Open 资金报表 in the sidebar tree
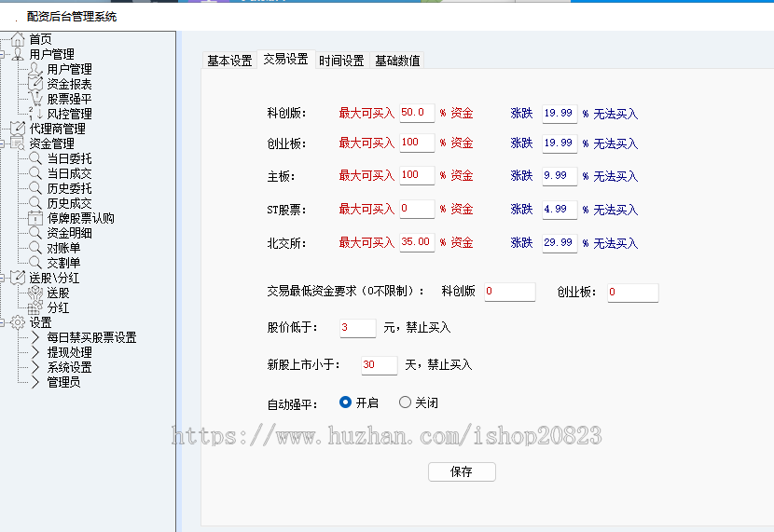This screenshot has width=774, height=532. coord(70,84)
